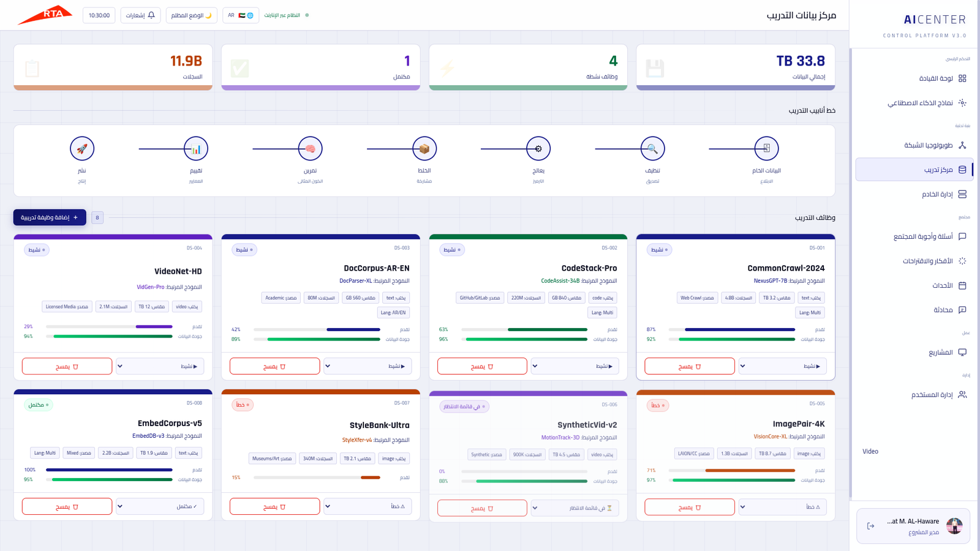The height and width of the screenshot is (551, 980).
Task: Click the job count badge showing 8
Action: point(97,217)
